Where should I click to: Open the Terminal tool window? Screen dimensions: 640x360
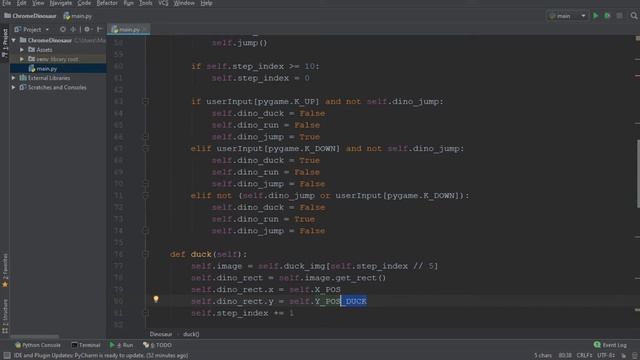(x=86, y=345)
